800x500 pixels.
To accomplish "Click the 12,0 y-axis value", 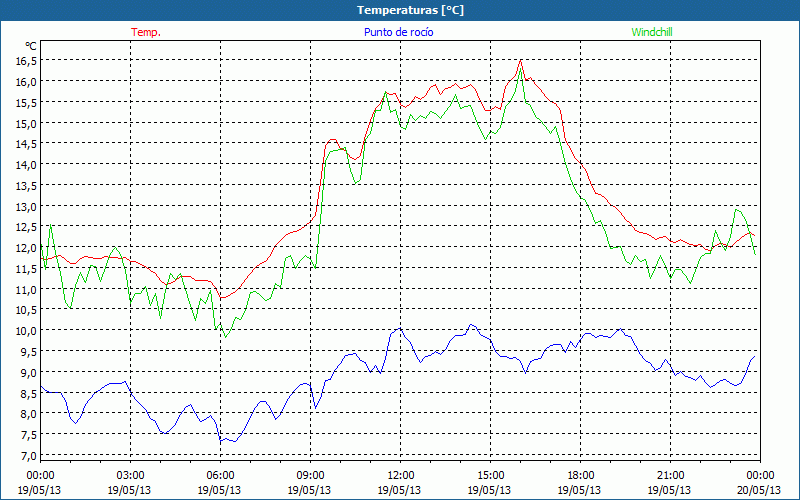I will [26, 248].
